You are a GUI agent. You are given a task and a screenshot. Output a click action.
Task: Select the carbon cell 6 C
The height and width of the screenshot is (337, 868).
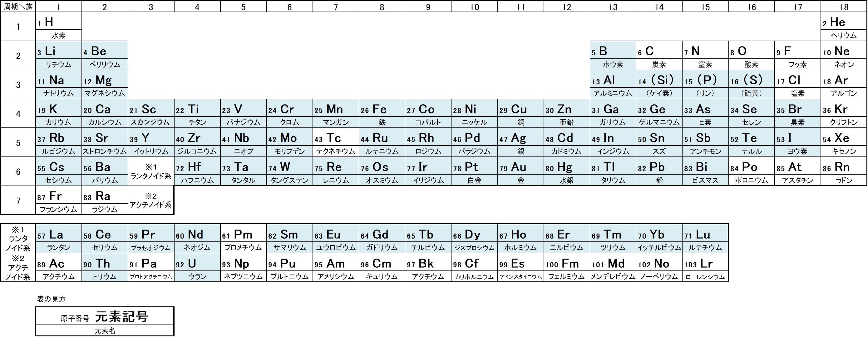click(659, 56)
